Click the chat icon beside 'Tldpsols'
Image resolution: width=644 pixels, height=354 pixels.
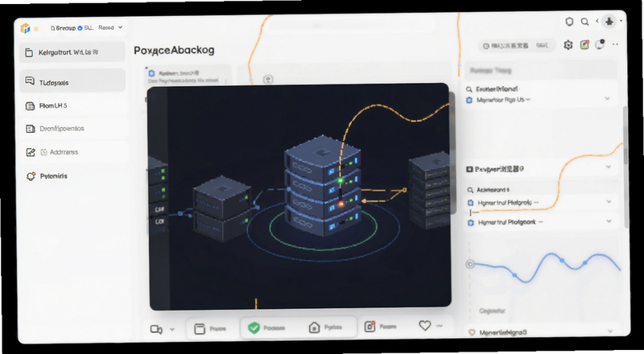click(30, 81)
